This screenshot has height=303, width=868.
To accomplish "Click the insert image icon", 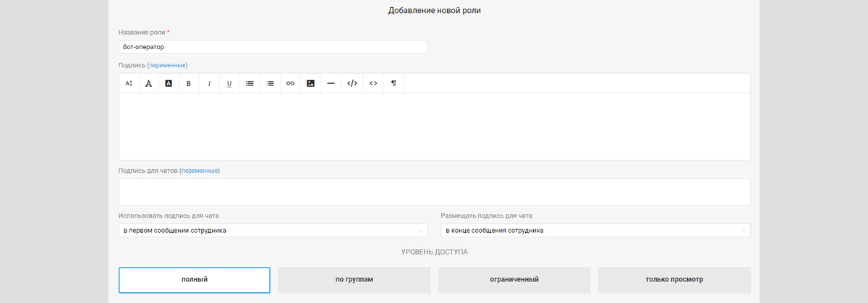I will tap(310, 83).
